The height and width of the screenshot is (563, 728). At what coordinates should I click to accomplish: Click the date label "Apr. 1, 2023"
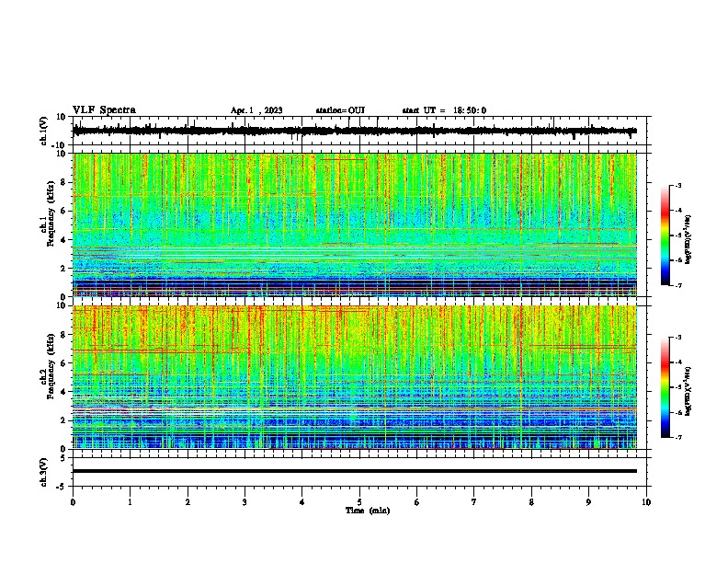pyautogui.click(x=256, y=110)
